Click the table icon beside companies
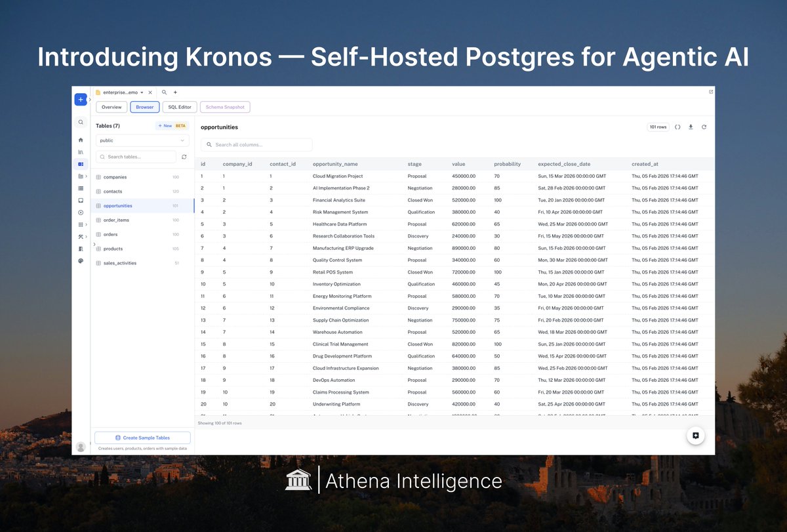The height and width of the screenshot is (532, 787). [x=98, y=177]
